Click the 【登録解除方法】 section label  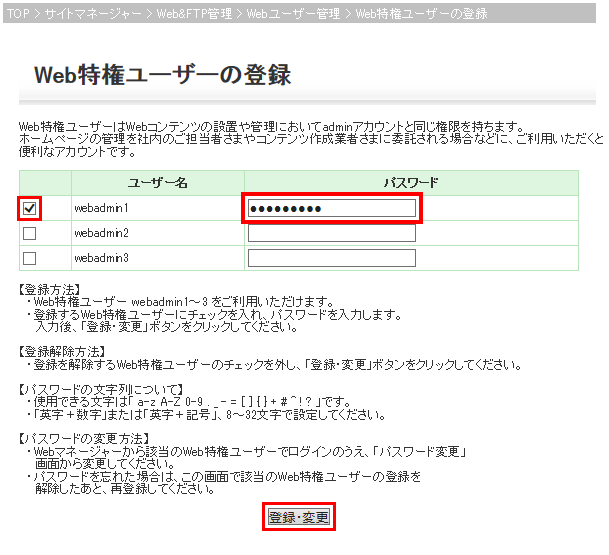[x=62, y=351]
